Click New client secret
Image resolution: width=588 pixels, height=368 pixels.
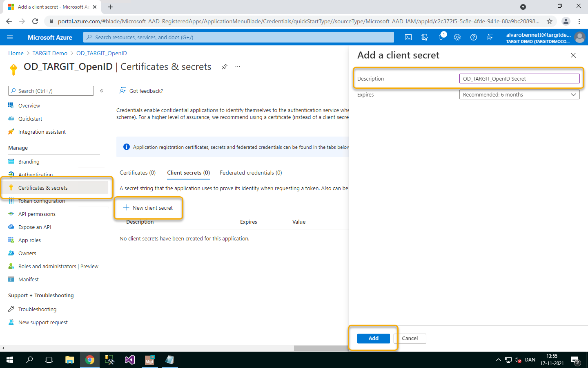pos(148,208)
